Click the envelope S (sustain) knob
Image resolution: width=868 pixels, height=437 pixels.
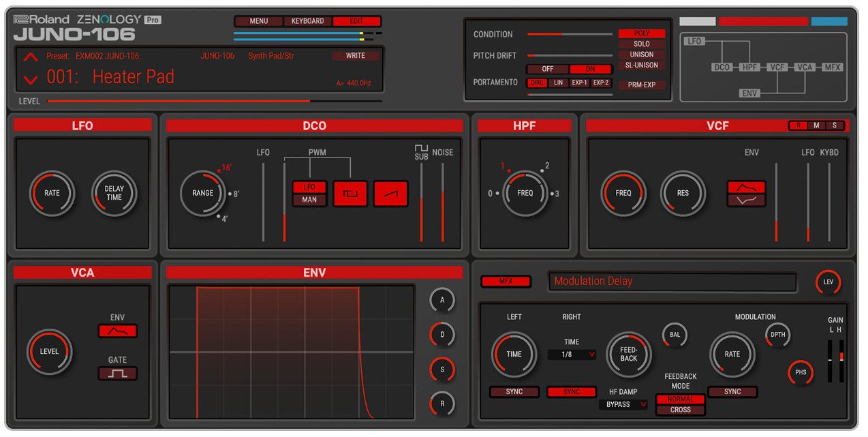point(442,369)
